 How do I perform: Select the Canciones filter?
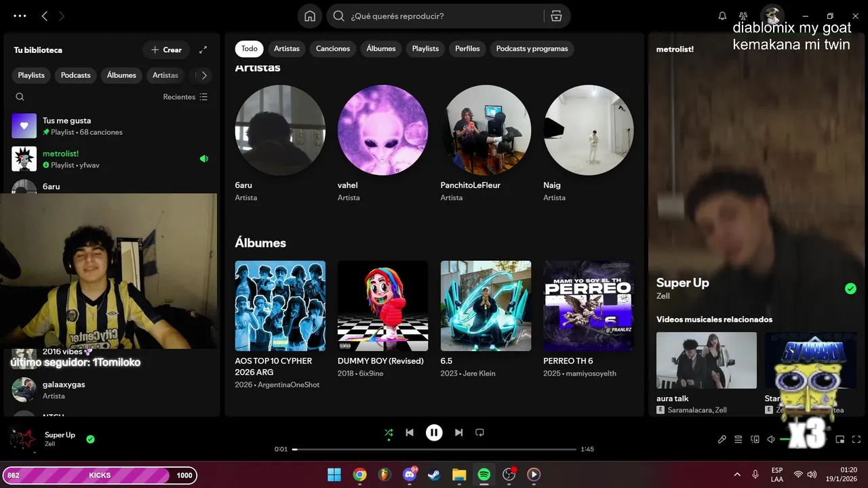pyautogui.click(x=333, y=49)
